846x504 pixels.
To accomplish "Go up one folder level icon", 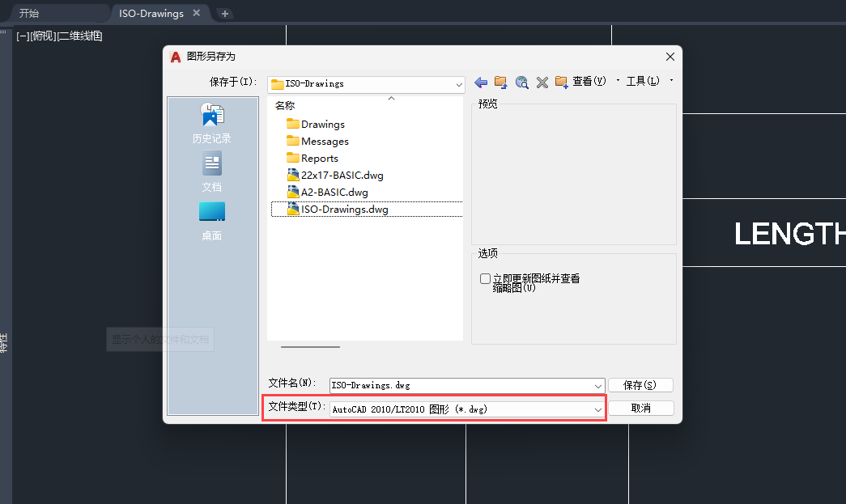I will click(501, 82).
